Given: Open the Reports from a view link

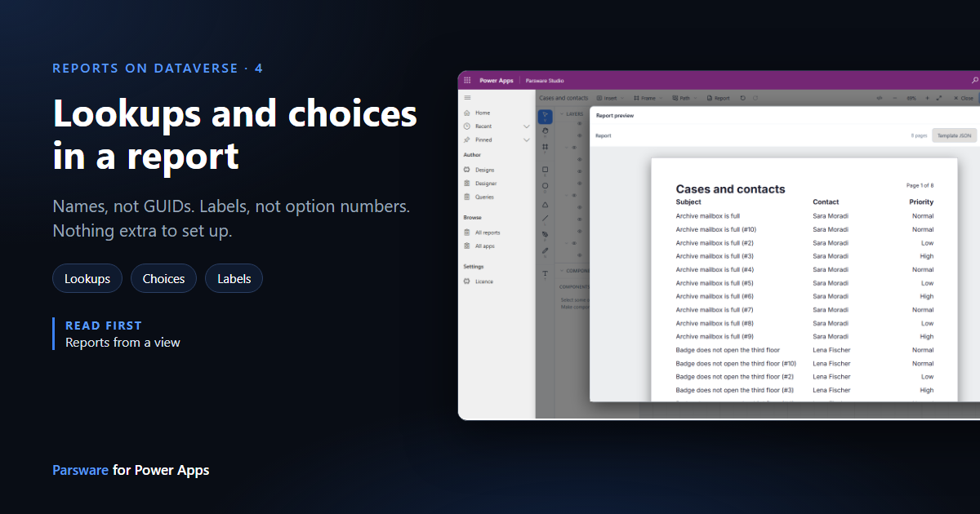Looking at the screenshot, I should click(122, 343).
